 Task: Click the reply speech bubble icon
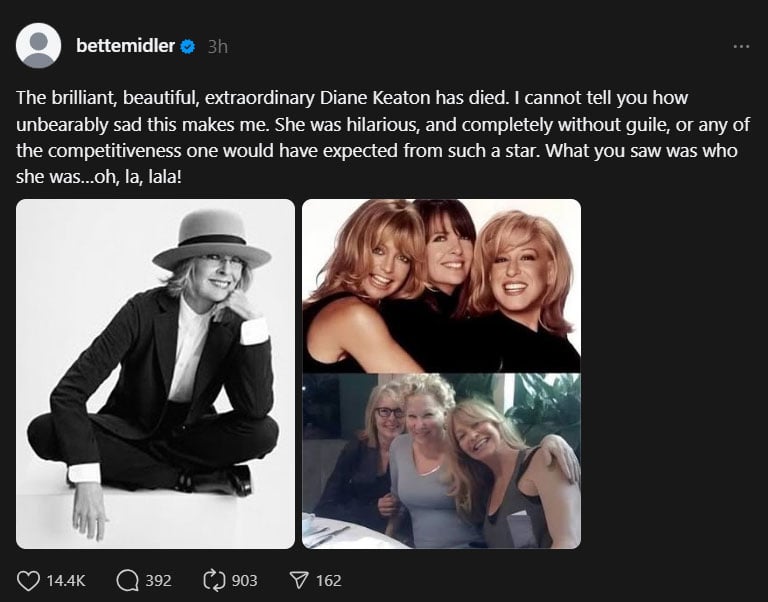point(127,580)
